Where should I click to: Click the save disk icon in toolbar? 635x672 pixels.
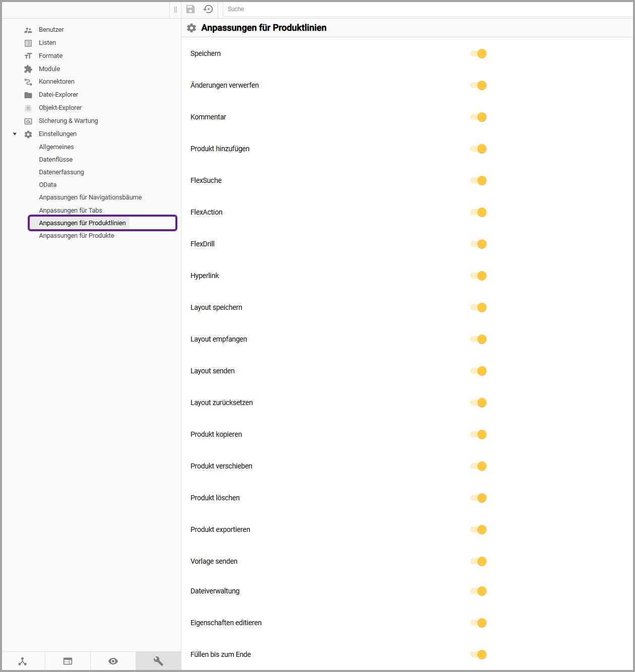(x=190, y=9)
